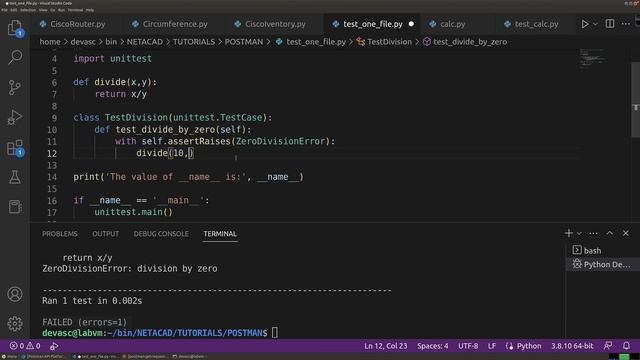Change indentation via Spaces: 4
This screenshot has height=360, width=640.
(x=433, y=346)
